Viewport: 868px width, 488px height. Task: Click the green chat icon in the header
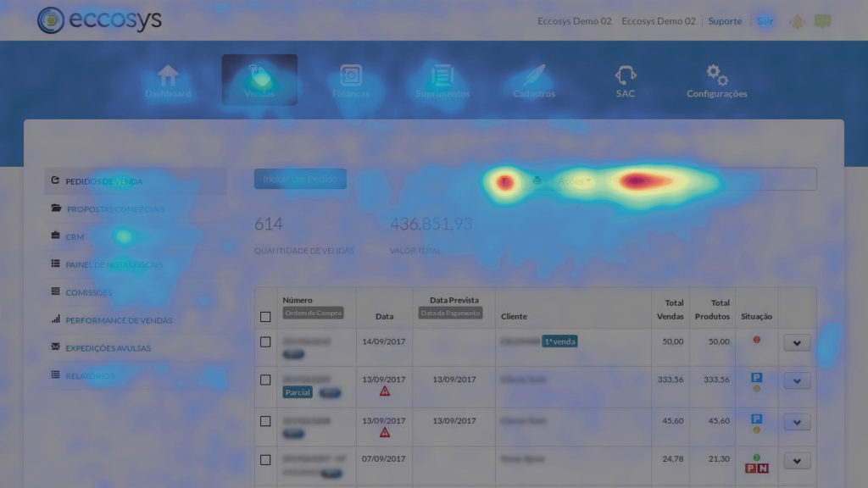coord(823,20)
